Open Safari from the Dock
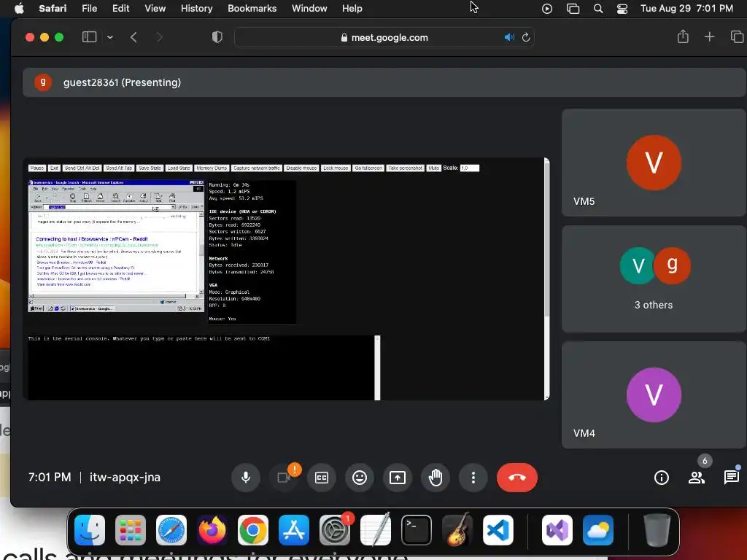 pos(171,530)
